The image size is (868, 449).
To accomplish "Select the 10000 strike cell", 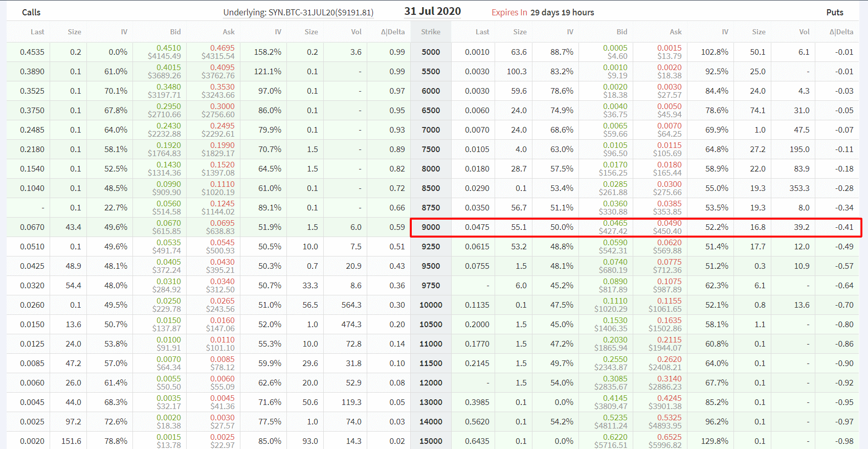I will click(x=431, y=305).
